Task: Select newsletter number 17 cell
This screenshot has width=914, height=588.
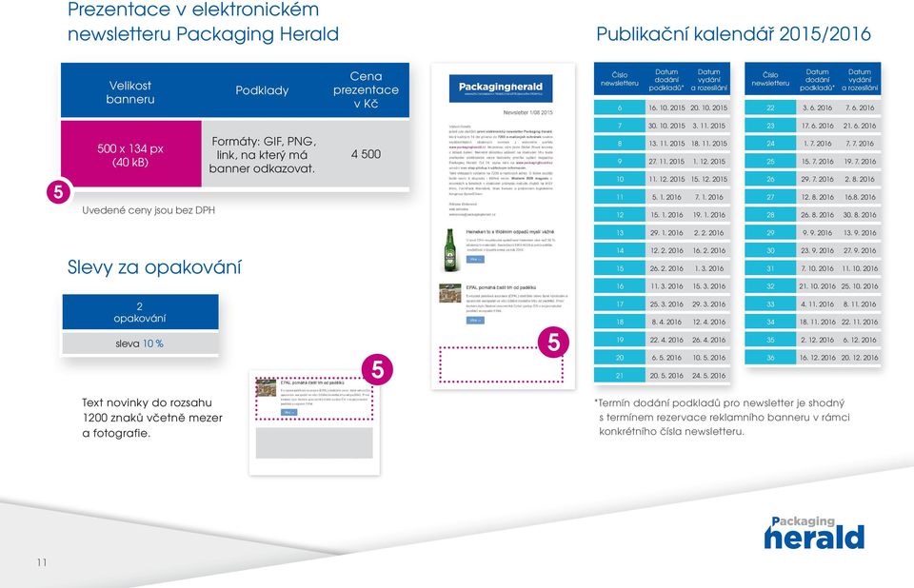Action: point(620,304)
